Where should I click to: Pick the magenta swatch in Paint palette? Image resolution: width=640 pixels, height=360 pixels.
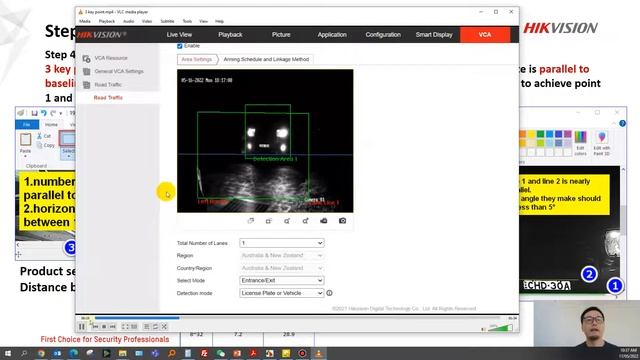tap(568, 134)
